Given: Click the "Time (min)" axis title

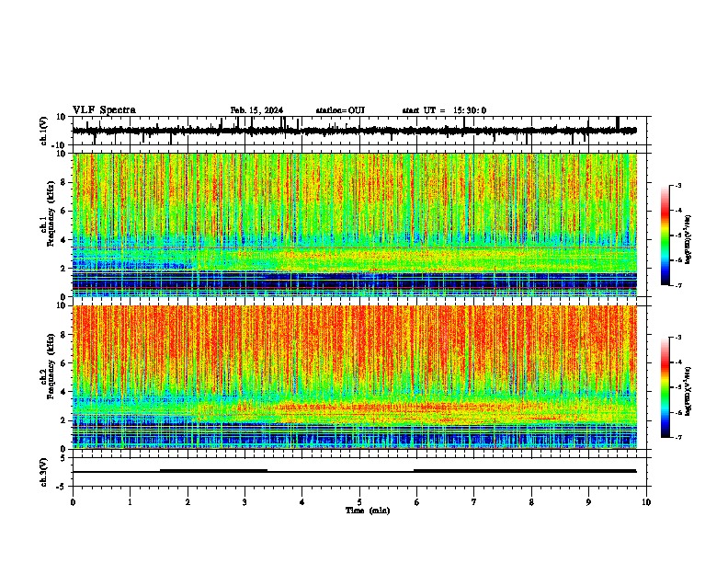Looking at the screenshot, I should [368, 511].
